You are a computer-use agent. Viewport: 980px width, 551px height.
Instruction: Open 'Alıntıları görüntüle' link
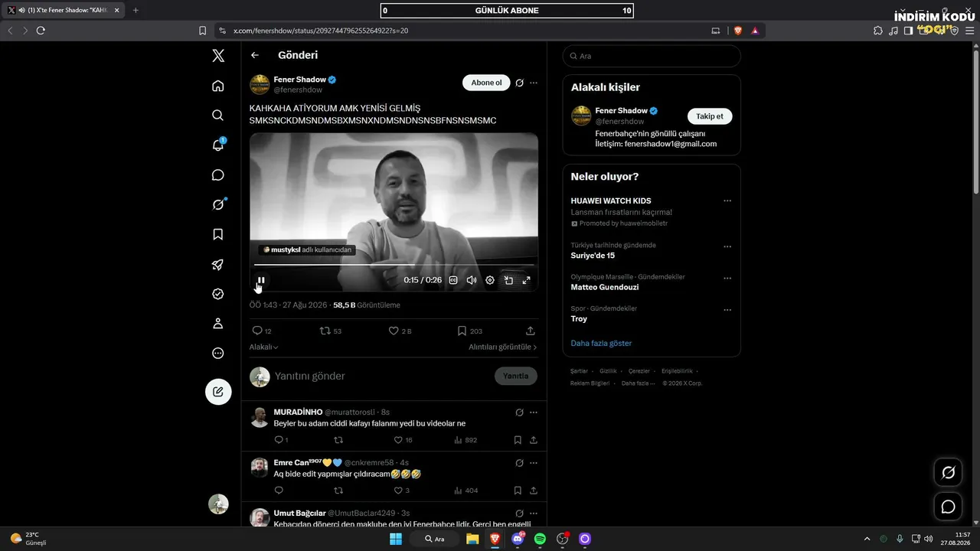pyautogui.click(x=503, y=347)
